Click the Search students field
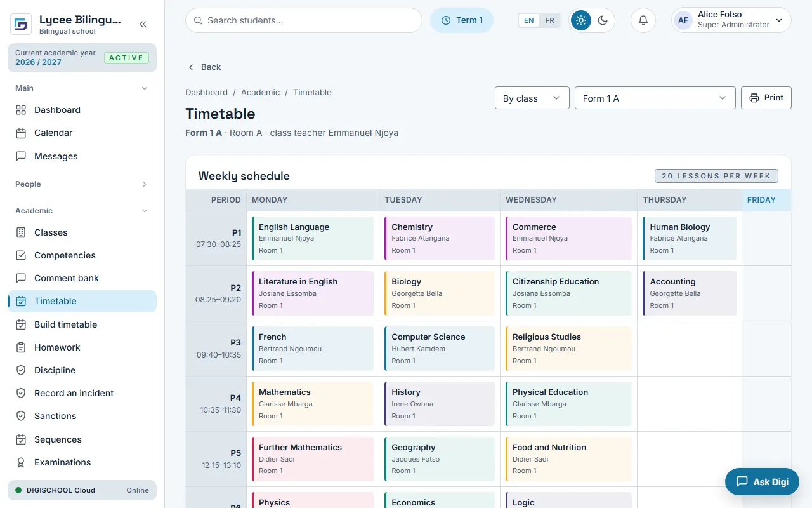This screenshot has width=812, height=508. [304, 20]
